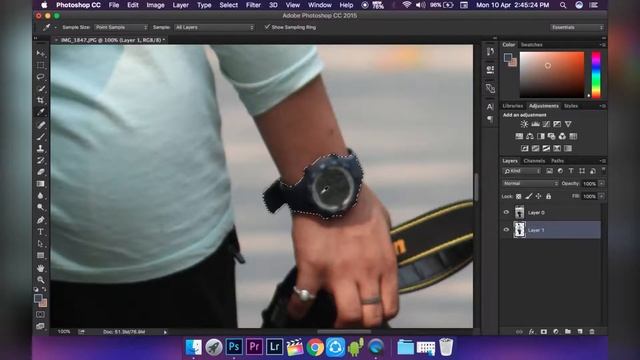Screen dimensions: 640x360
Task: Click the add layer style fx icon
Action: 531,332
